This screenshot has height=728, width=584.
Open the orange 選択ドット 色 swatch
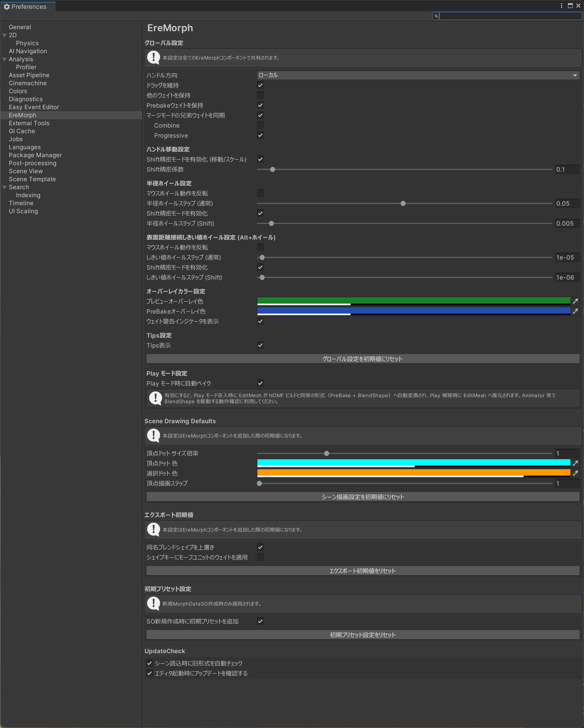[413, 473]
